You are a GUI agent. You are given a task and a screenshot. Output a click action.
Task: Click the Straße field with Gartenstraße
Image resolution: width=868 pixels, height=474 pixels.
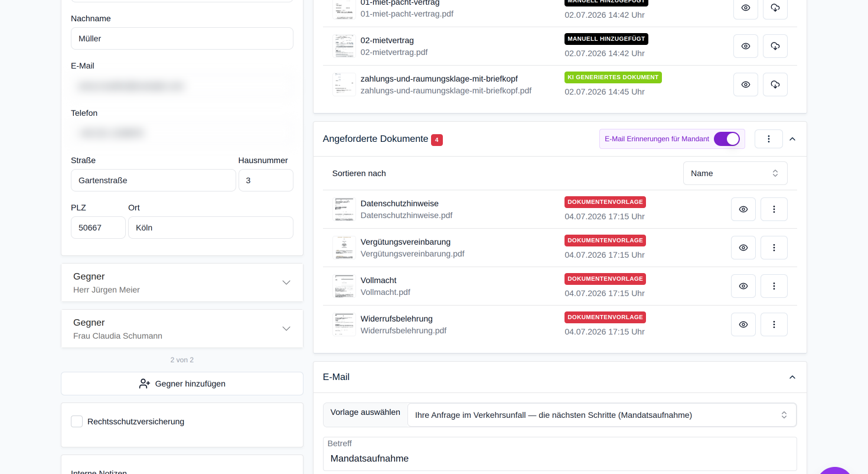(x=154, y=180)
